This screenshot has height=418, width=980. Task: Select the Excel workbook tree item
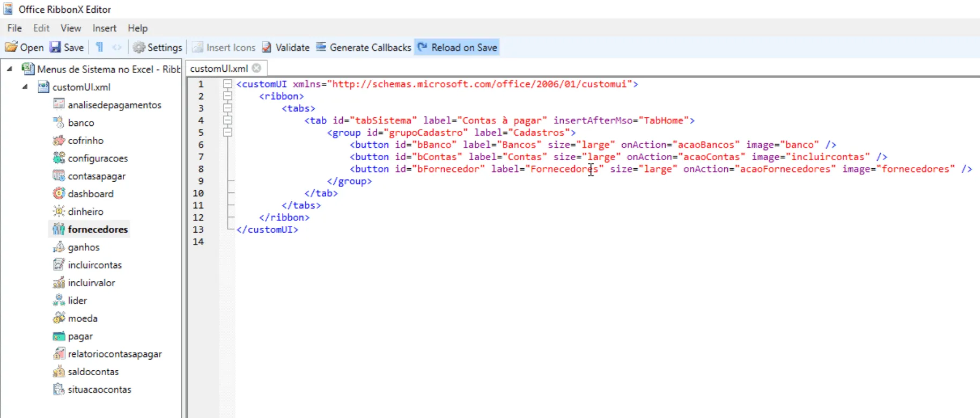[x=101, y=69]
